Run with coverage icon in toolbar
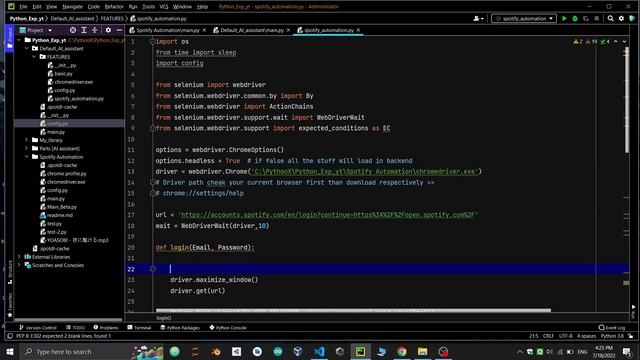640x360 pixels. tap(586, 18)
